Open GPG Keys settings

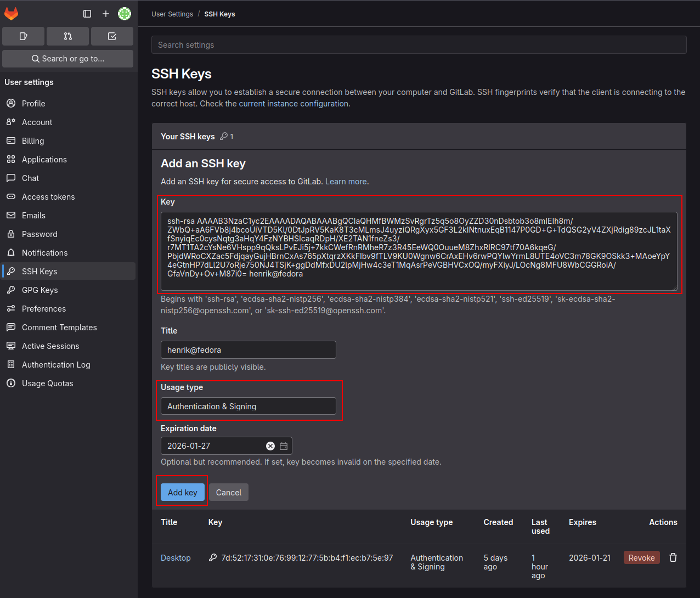69,290
